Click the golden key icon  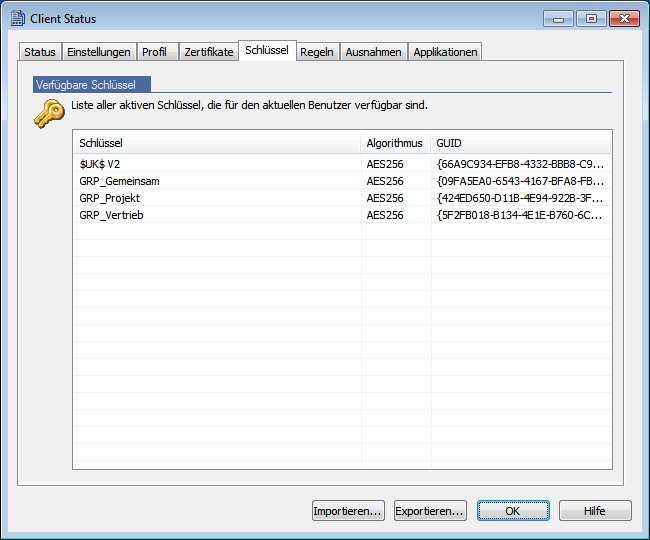pos(48,114)
